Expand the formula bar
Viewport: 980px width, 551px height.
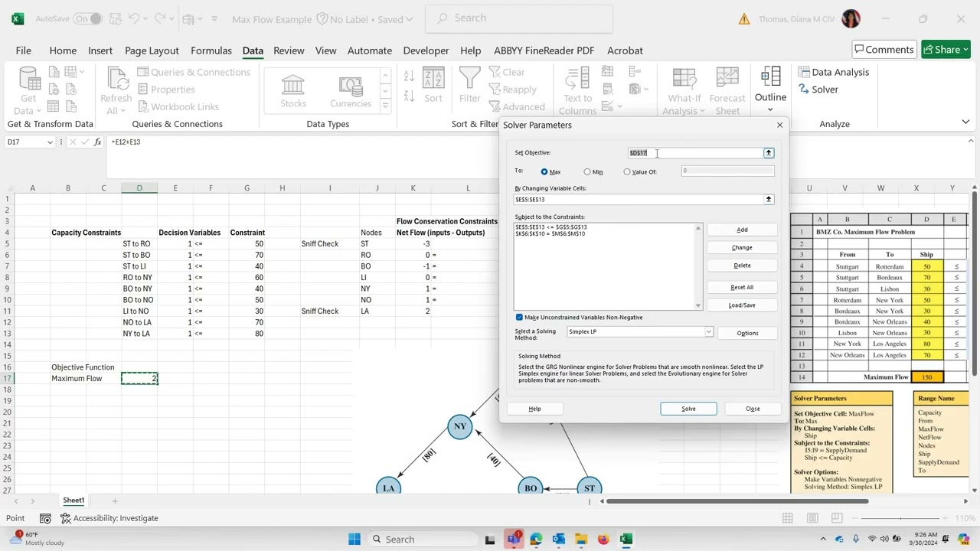[x=971, y=141]
